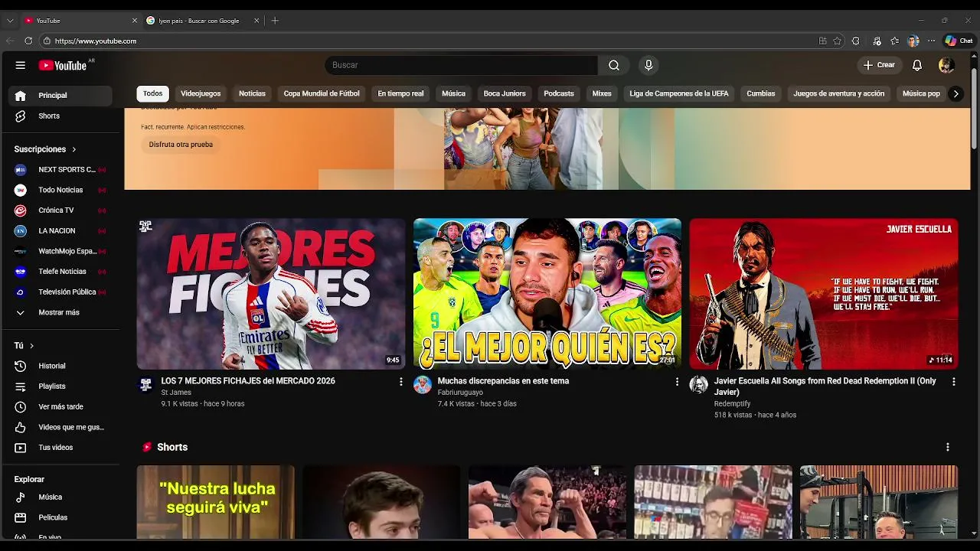Select the Mixes filter chip
The height and width of the screenshot is (551, 980).
(x=602, y=93)
